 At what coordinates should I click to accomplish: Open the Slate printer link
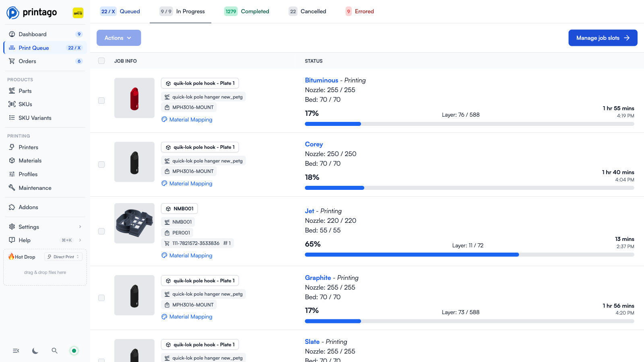point(312,341)
